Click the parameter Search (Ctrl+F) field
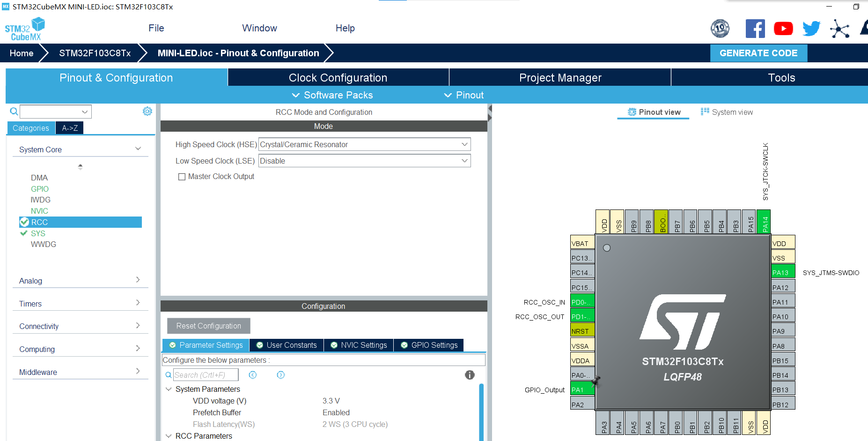This screenshot has width=868, height=441. tap(206, 375)
